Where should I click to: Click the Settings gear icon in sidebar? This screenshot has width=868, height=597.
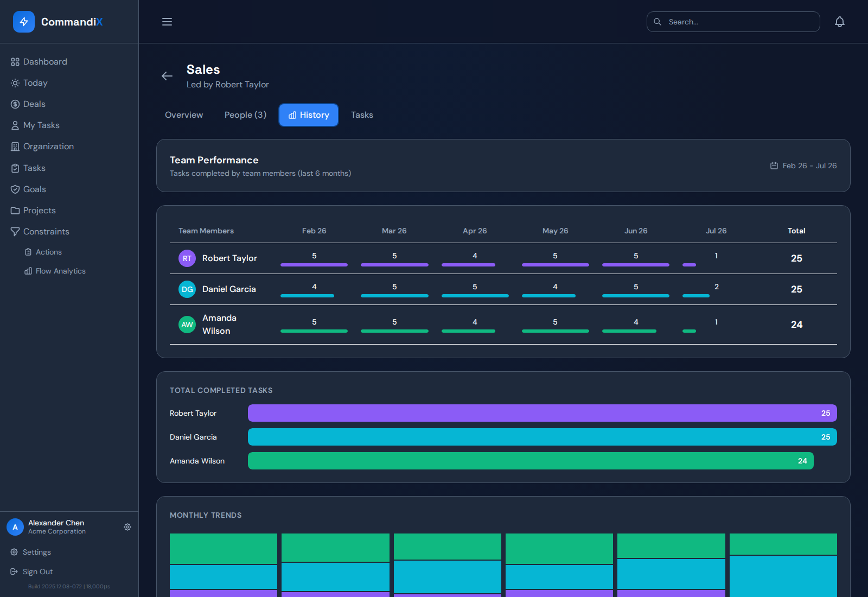tap(14, 552)
